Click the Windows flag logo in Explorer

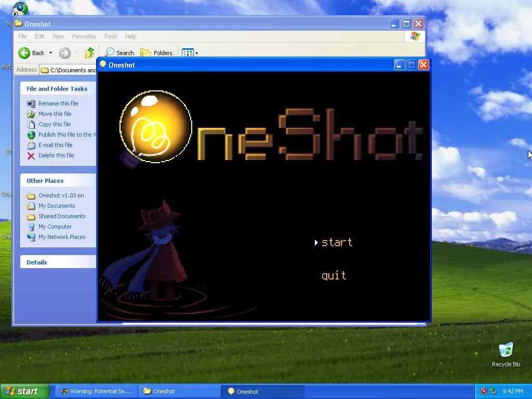(x=415, y=36)
